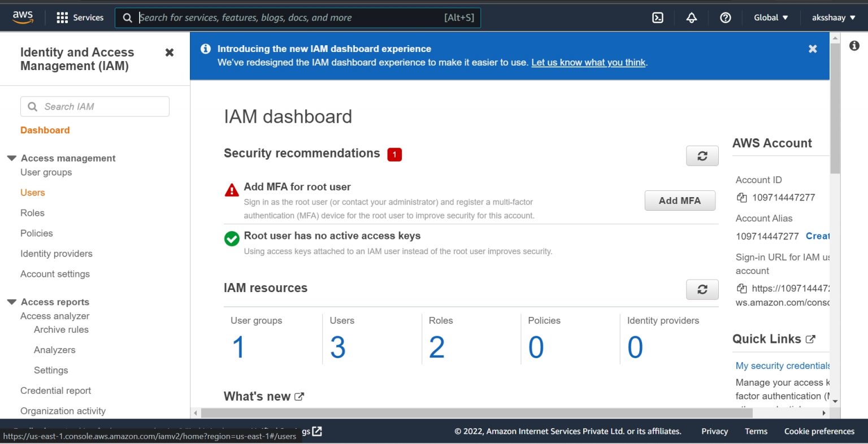Click the search magnifier in the top bar
The height and width of the screenshot is (444, 868).
pos(128,18)
